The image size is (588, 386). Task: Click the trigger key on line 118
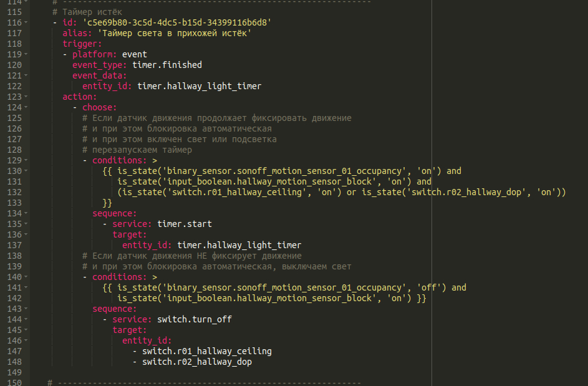82,44
